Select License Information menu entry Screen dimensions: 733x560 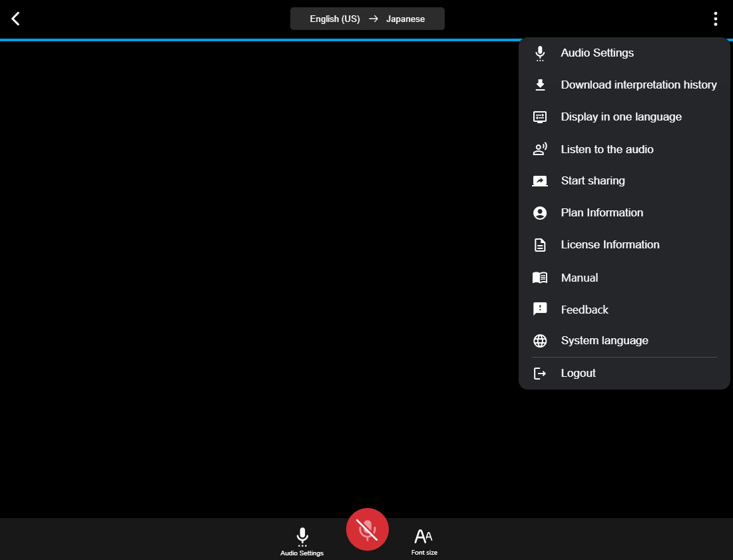click(610, 245)
